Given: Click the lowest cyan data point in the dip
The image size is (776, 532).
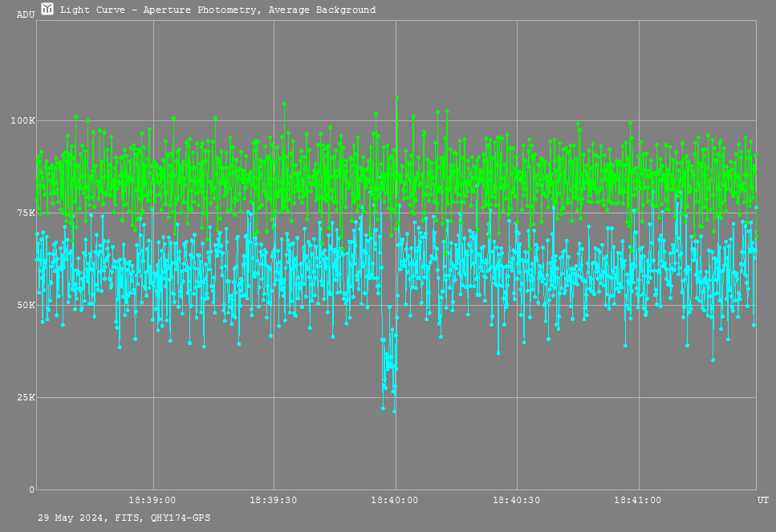Looking at the screenshot, I should click(395, 412).
